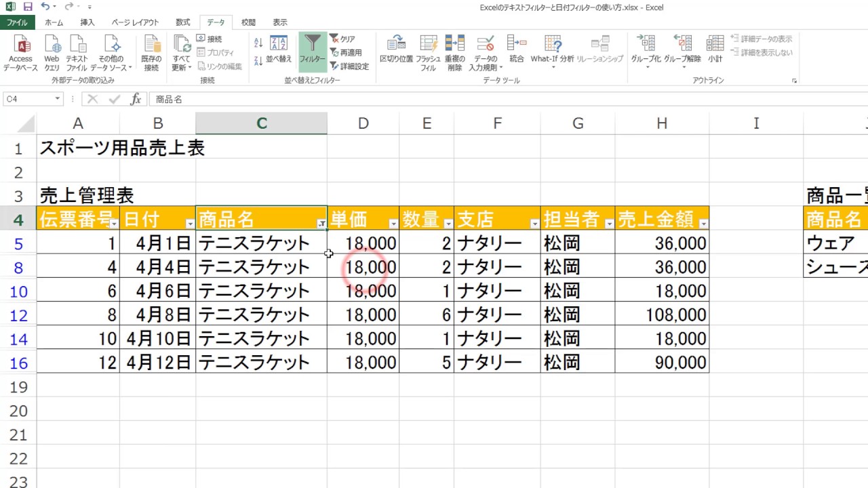868x488 pixels.
Task: Click the 4月10日 date cell
Action: (x=157, y=338)
